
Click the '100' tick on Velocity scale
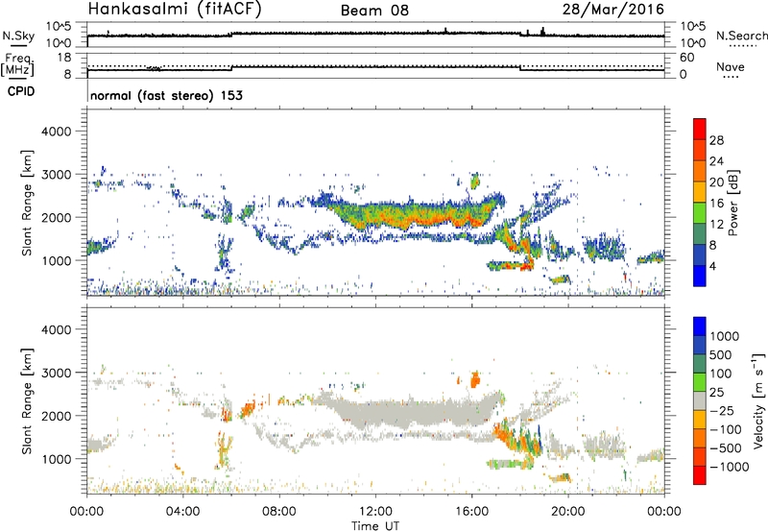(721, 374)
